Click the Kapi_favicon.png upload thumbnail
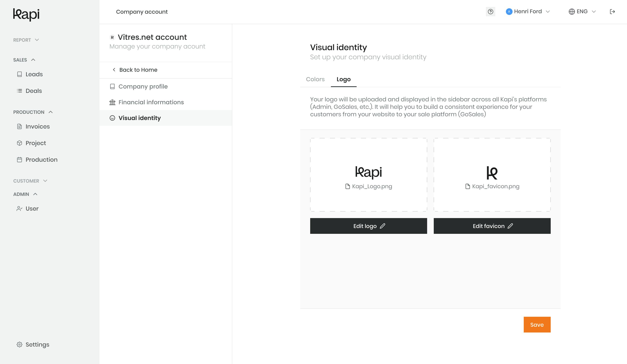The height and width of the screenshot is (364, 627). click(x=492, y=175)
